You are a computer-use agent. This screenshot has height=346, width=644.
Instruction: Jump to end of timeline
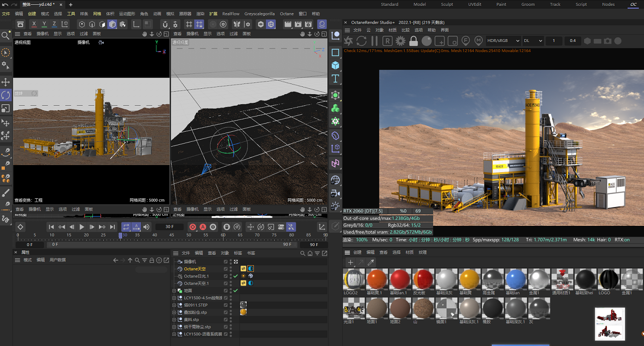(112, 227)
